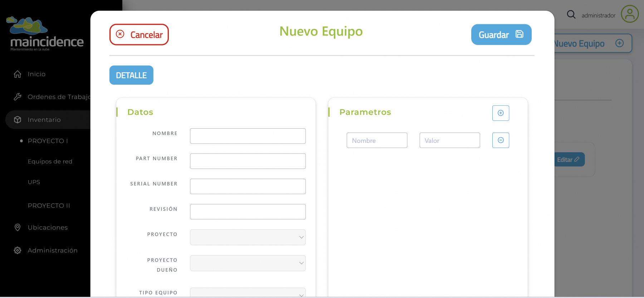Screen dimensions: 644x298
Task: Save the equipment with Guardar
Action: point(501,35)
